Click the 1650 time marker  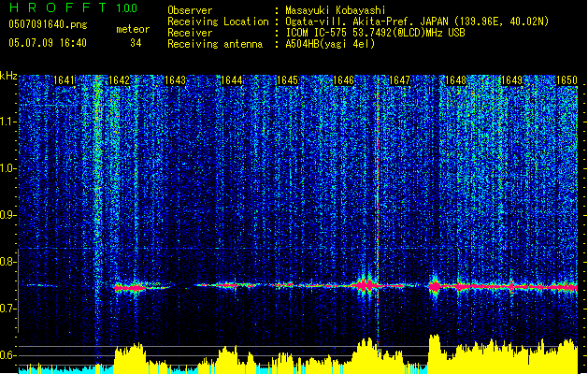(x=566, y=80)
